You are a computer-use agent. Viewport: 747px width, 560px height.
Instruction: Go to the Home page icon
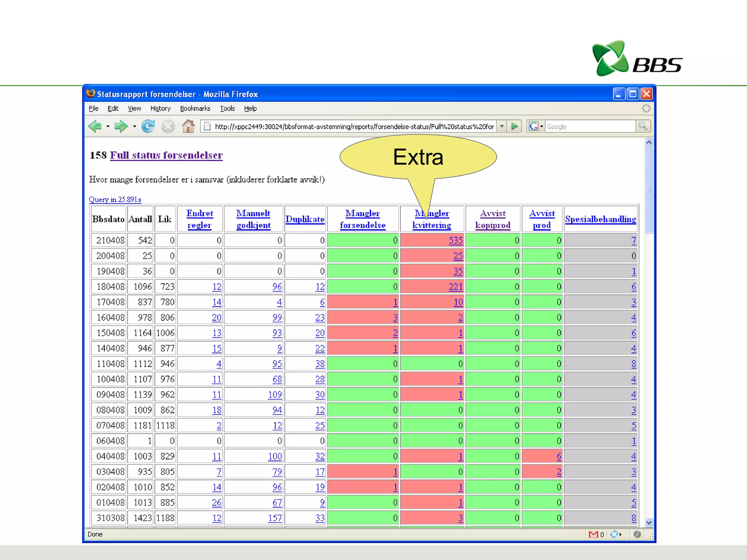point(188,127)
